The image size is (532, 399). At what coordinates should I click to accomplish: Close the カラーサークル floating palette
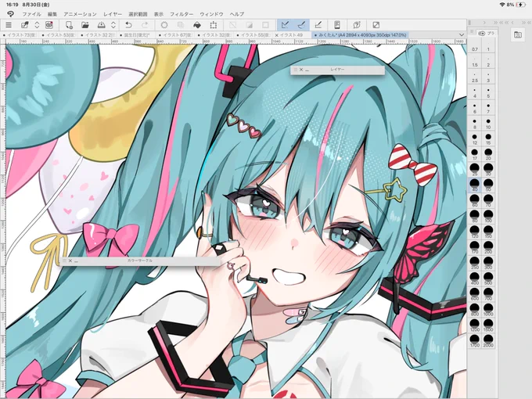(x=70, y=261)
